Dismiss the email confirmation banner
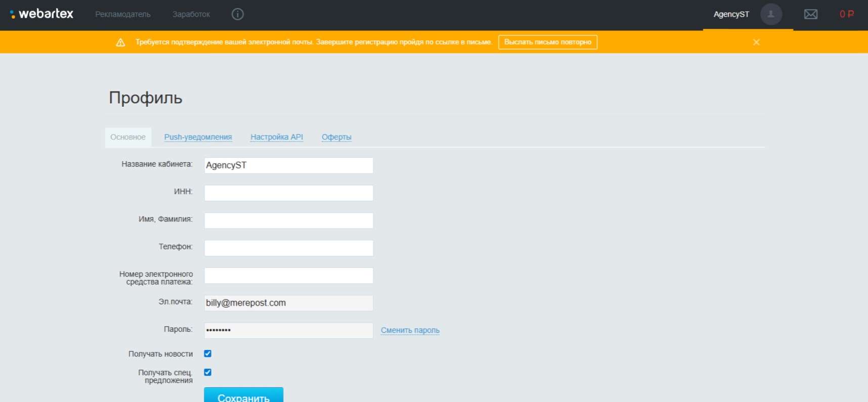Image resolution: width=868 pixels, height=402 pixels. click(x=756, y=42)
